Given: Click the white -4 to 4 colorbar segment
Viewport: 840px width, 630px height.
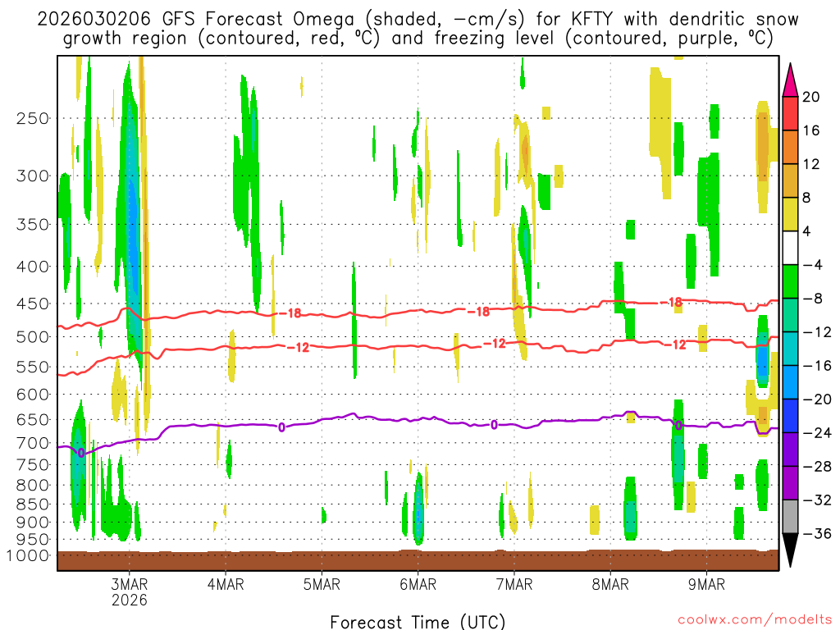Looking at the screenshot, I should point(790,248).
